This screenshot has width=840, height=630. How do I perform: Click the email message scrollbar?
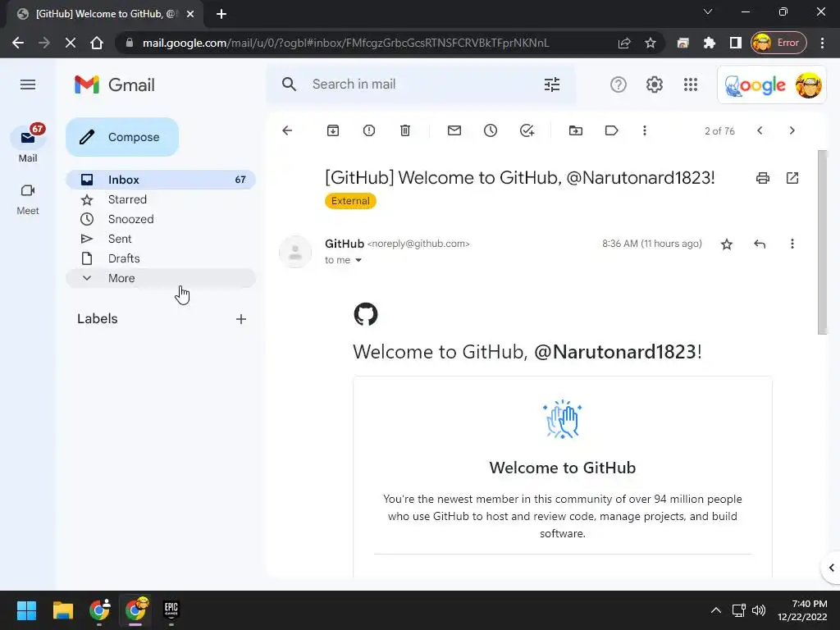coord(822,242)
